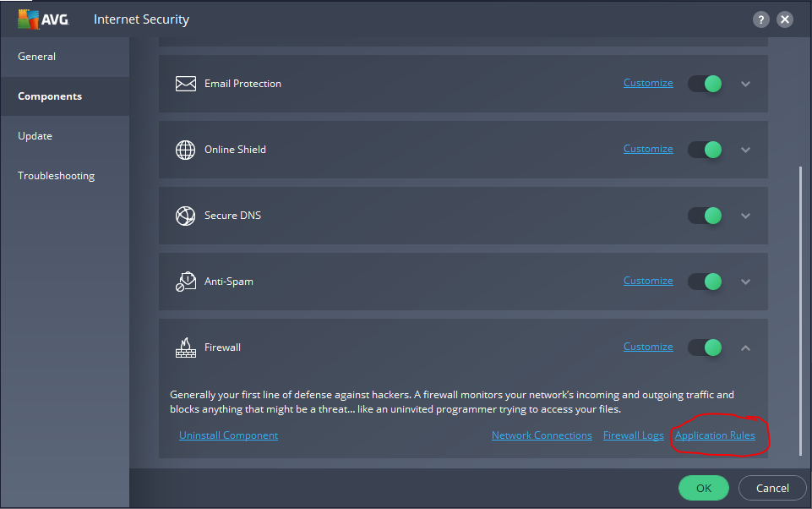Turn off the Firewall toggle
Image resolution: width=812 pixels, height=509 pixels.
[x=705, y=347]
